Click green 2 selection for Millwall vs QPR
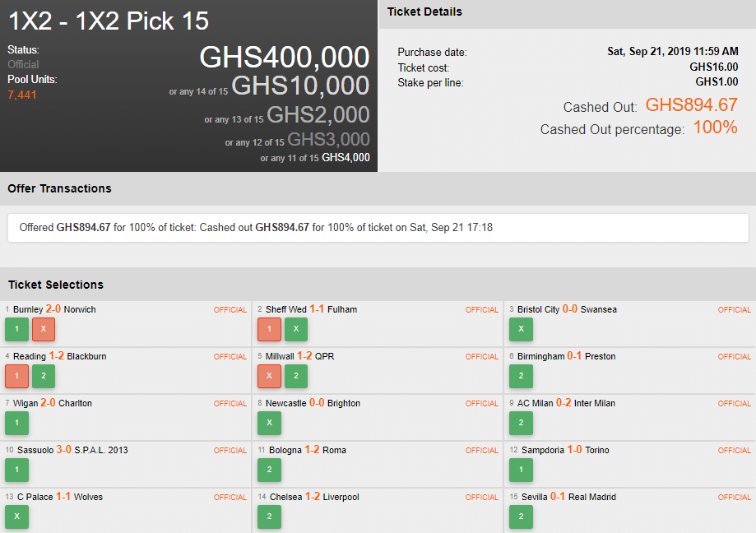Image resolution: width=756 pixels, height=533 pixels. (x=296, y=377)
